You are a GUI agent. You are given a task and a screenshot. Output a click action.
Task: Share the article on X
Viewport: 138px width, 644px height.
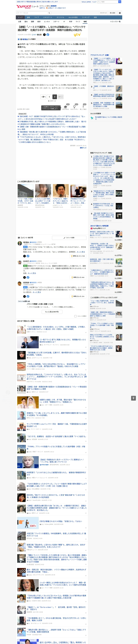pos(44,35)
